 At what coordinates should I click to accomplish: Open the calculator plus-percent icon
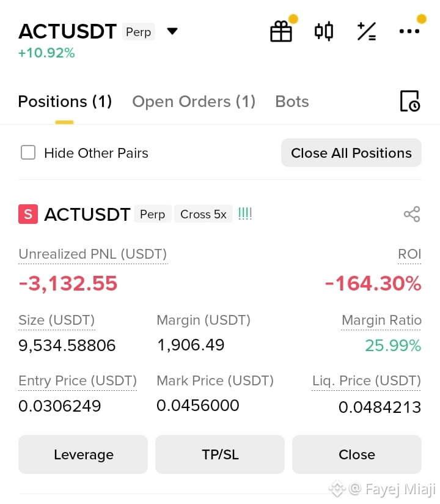click(367, 31)
